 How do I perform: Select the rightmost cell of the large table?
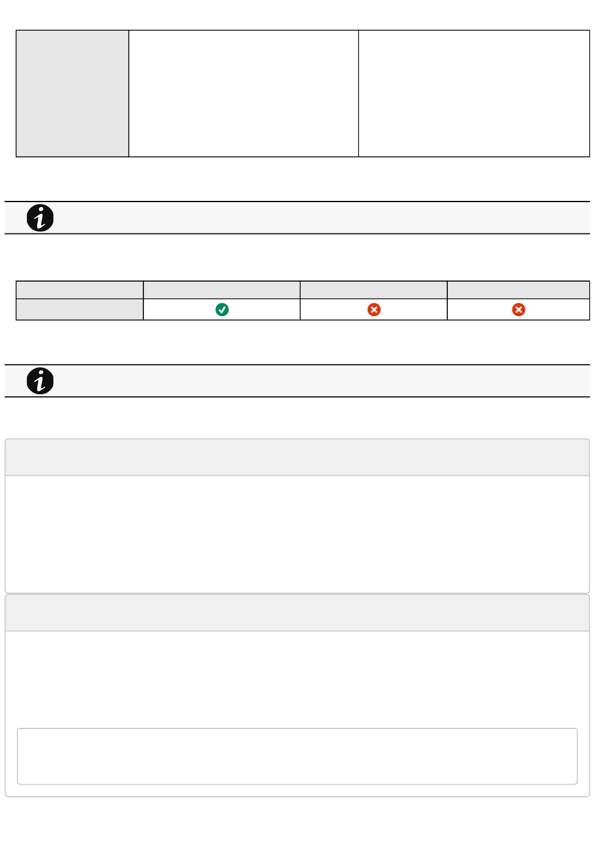[x=474, y=93]
